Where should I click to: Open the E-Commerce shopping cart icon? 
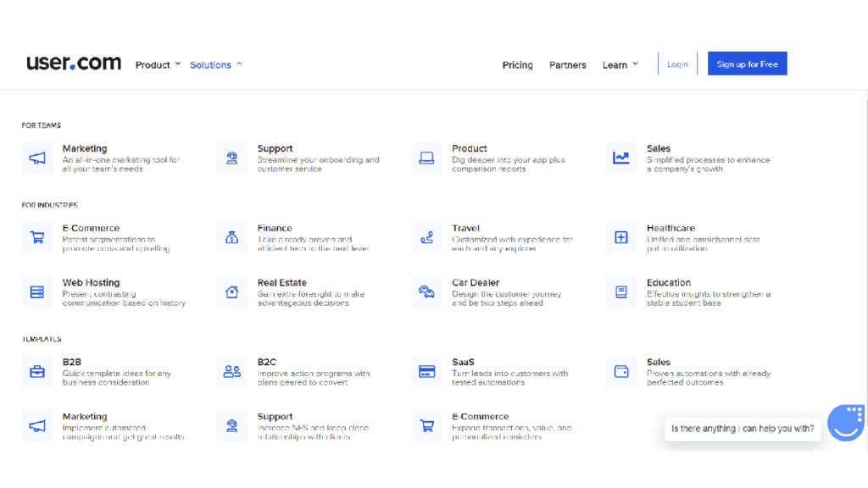tap(36, 237)
